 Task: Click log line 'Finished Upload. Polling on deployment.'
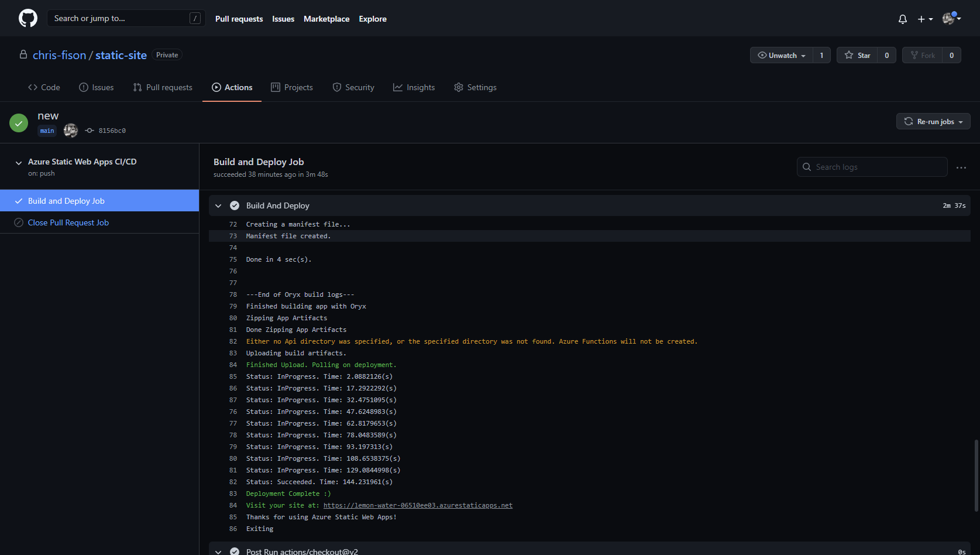click(321, 365)
